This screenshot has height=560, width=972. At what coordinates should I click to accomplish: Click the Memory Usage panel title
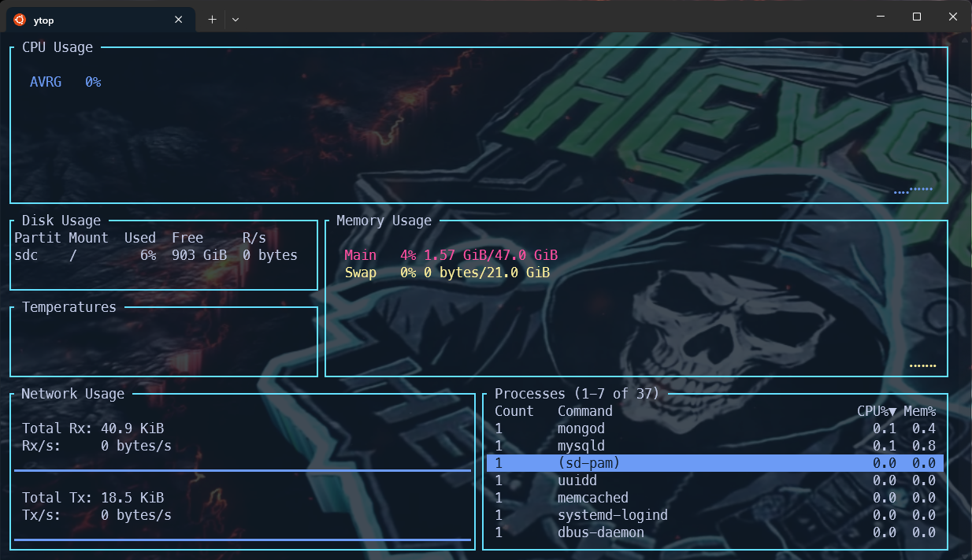pos(384,221)
